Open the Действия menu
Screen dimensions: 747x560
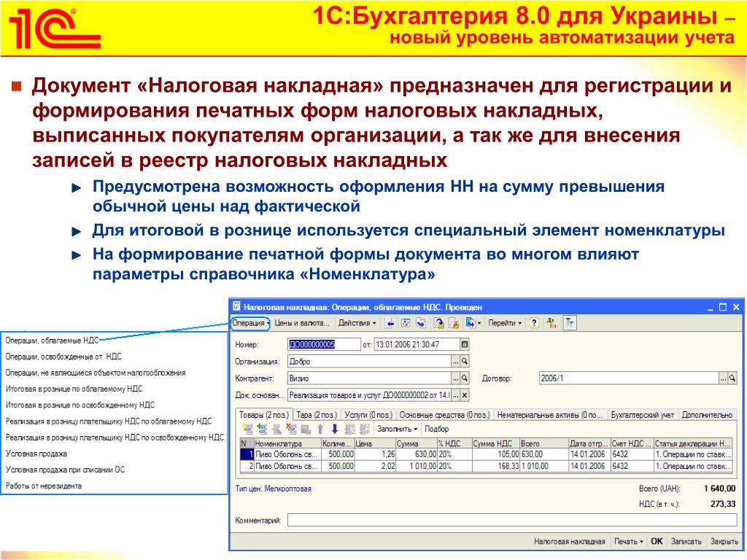pyautogui.click(x=357, y=323)
